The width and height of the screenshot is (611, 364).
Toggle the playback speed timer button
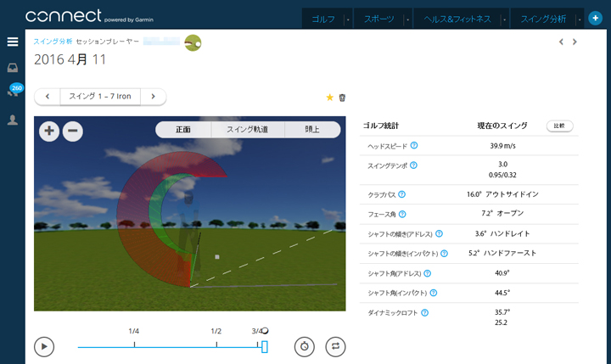[x=305, y=346]
